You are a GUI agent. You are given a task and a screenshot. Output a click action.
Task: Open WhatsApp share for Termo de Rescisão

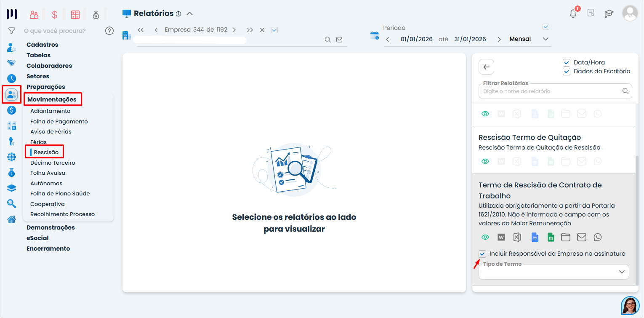598,237
